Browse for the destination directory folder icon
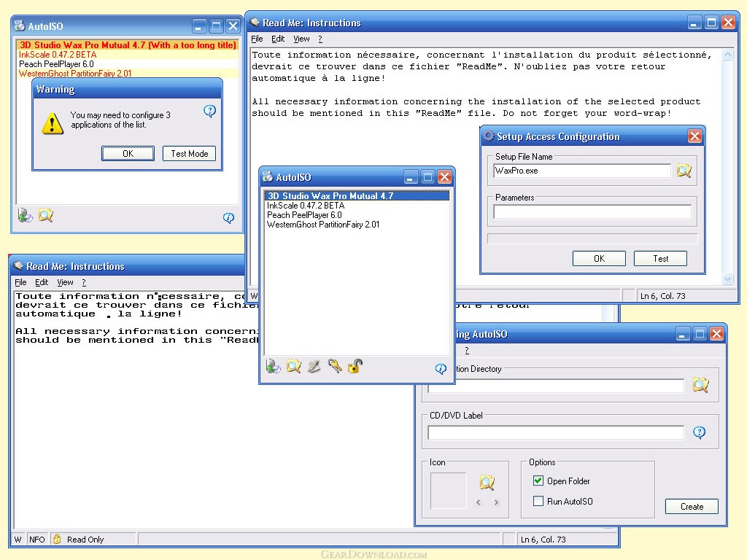 point(700,385)
